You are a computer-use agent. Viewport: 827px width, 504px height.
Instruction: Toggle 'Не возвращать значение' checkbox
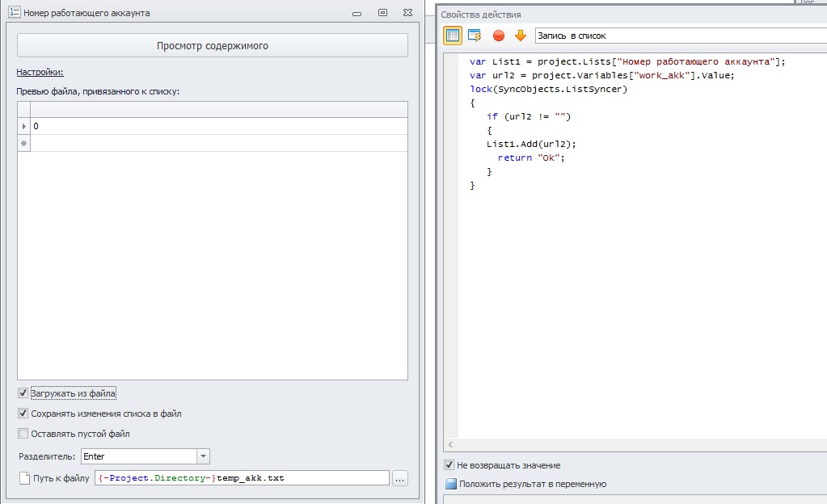pos(449,465)
